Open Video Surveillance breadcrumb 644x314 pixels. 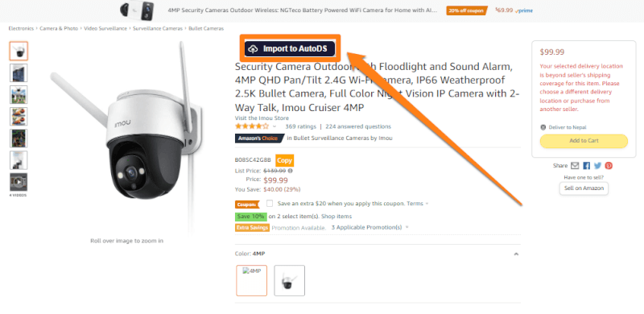(105, 28)
